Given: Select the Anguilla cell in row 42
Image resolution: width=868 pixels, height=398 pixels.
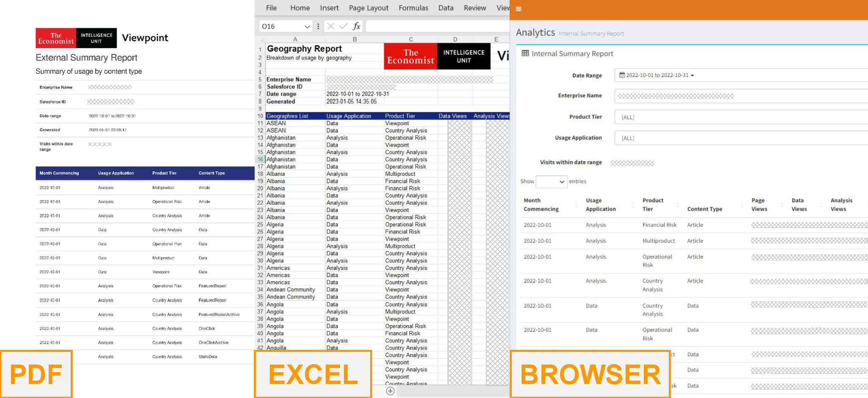Looking at the screenshot, I should coord(295,348).
